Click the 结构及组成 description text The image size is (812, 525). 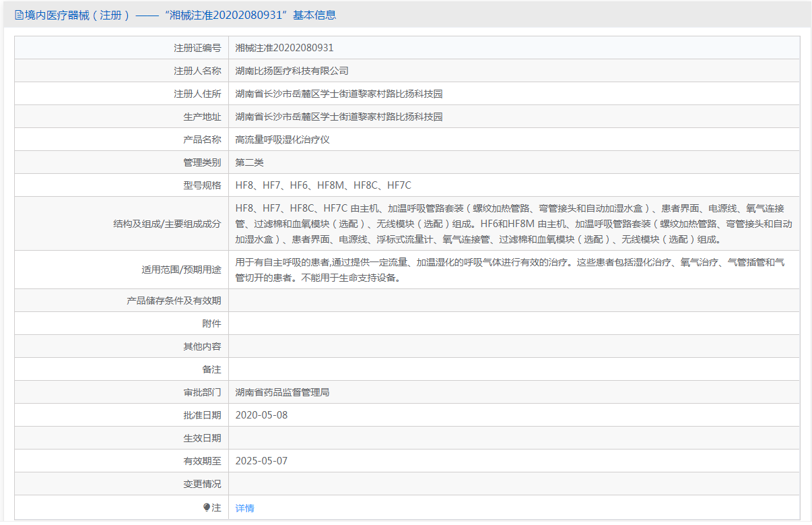click(513, 223)
